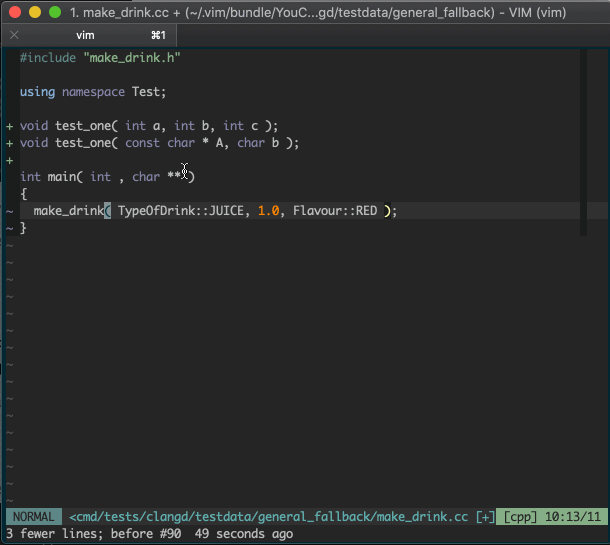Click the include "make_drink.h" line
The width and height of the screenshot is (610, 545).
click(100, 58)
